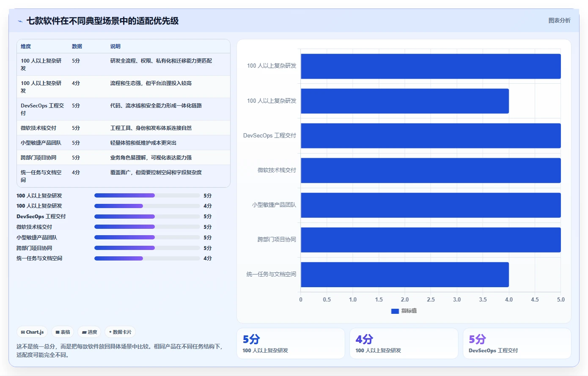Image resolution: width=588 pixels, height=376 pixels.
Task: Click the chart bar for DevSecOps 工程交付
Action: [431, 136]
